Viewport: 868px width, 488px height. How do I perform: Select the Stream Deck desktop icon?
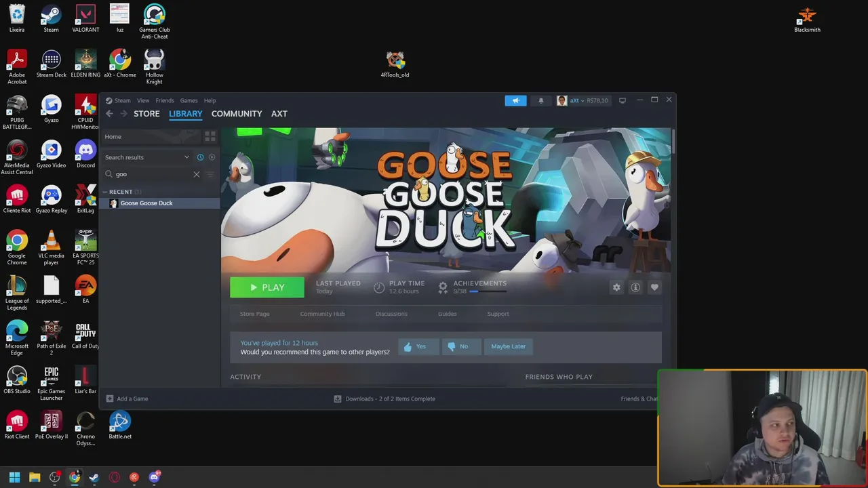(x=52, y=64)
